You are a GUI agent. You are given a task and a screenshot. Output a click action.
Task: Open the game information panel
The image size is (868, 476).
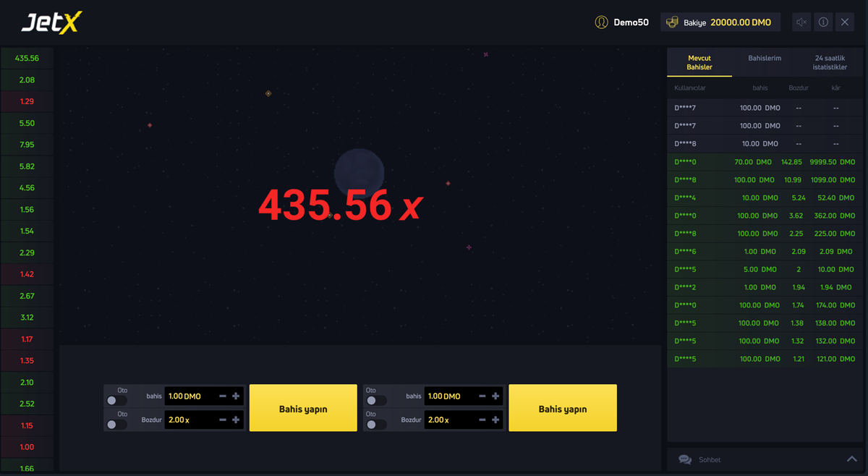pyautogui.click(x=822, y=22)
